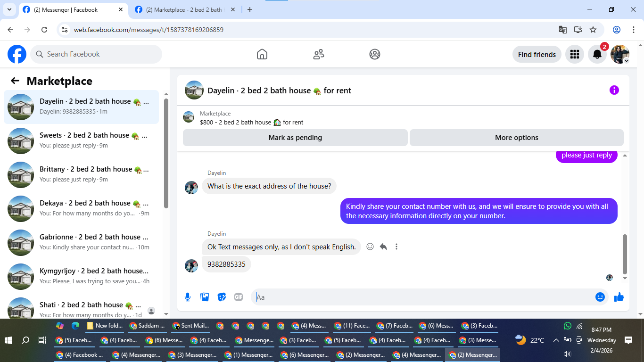Click the 'please just reply' sent bubble

586,156
